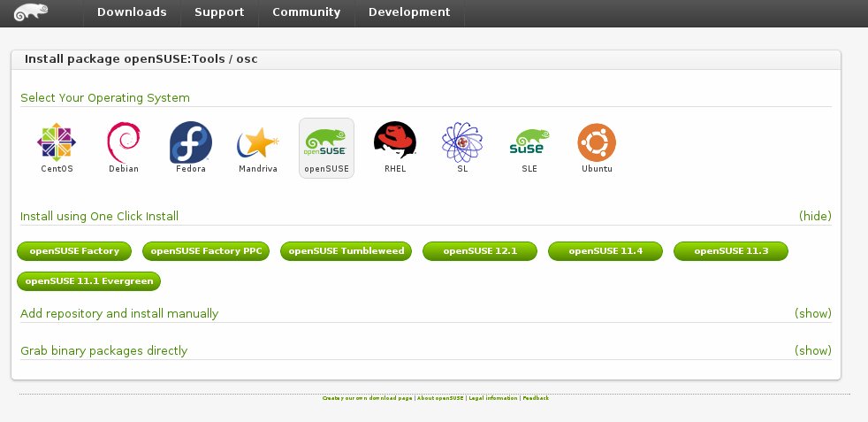This screenshot has height=422, width=868.
Task: Click the 'Install package openSUSE:Tools / osc' title
Action: 141,58
